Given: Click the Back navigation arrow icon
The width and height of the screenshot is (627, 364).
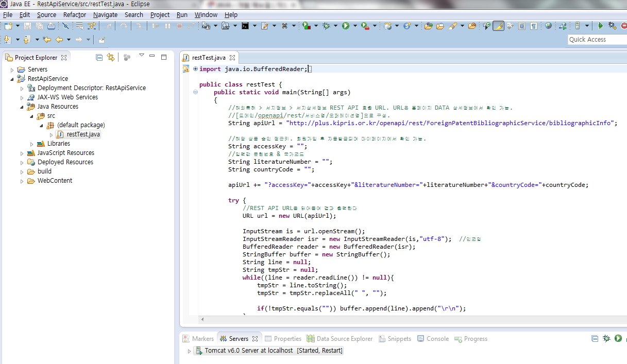Looking at the screenshot, I should 59,40.
